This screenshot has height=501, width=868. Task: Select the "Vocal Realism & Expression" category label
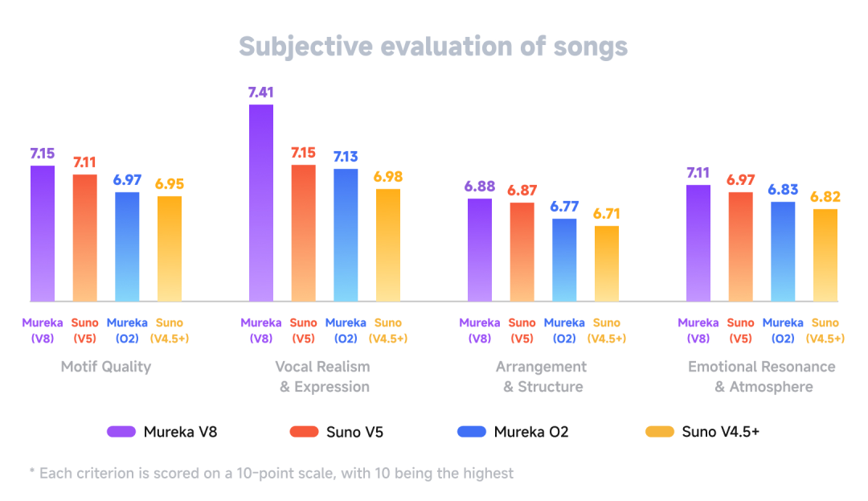click(x=323, y=376)
